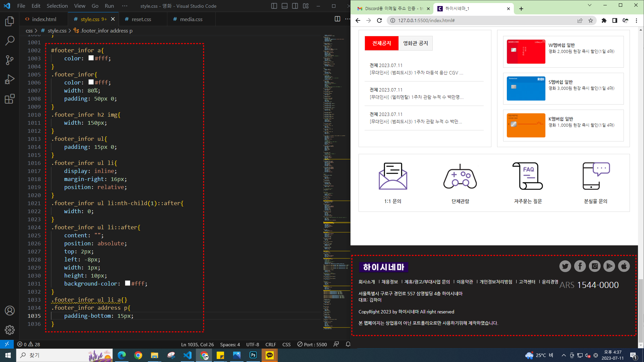Open the Extensions view
Screen dimensions: 644x362
pyautogui.click(x=10, y=99)
